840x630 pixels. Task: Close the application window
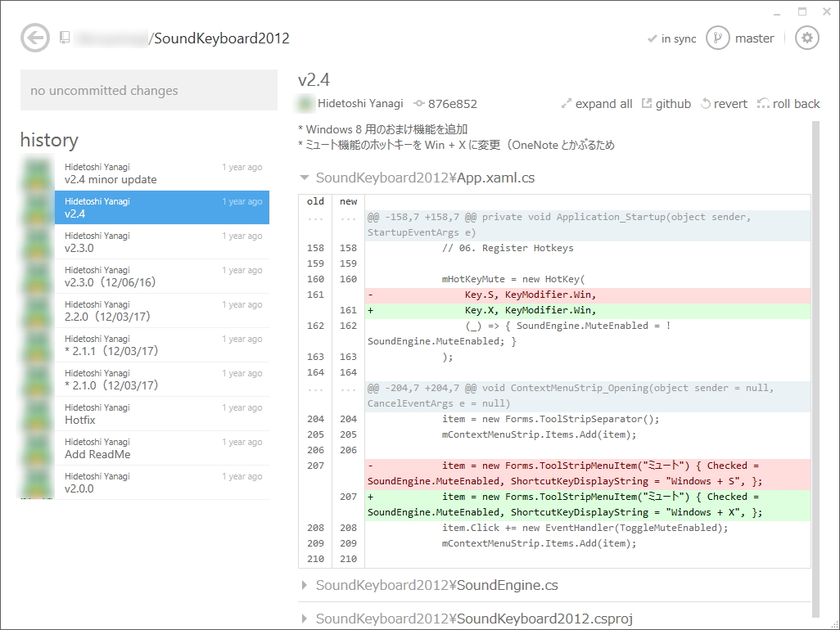(827, 11)
